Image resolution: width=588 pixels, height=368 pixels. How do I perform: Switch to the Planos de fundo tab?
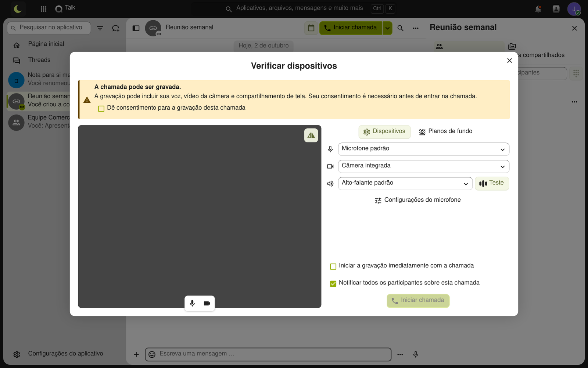[445, 131]
